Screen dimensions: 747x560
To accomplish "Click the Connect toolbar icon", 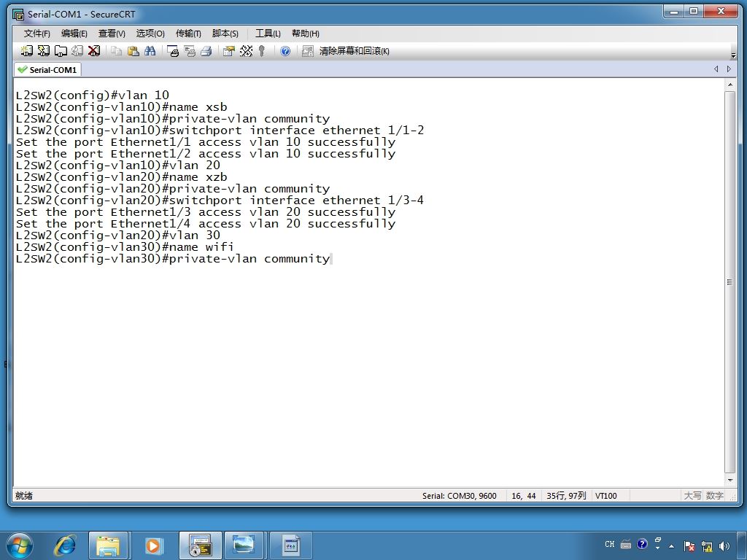I will click(x=27, y=51).
